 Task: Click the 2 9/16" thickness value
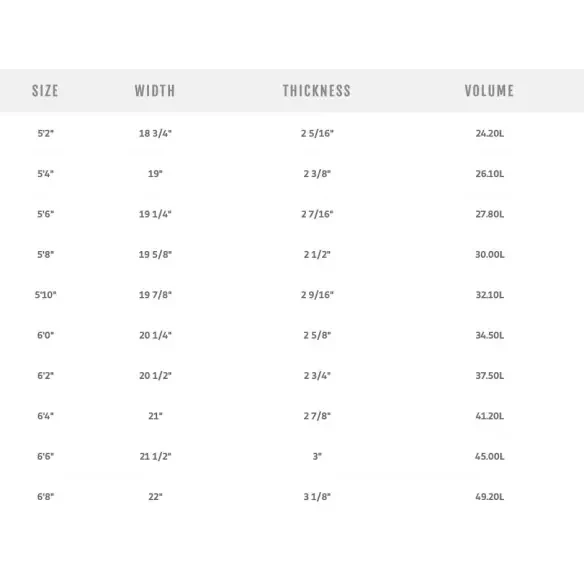click(317, 295)
